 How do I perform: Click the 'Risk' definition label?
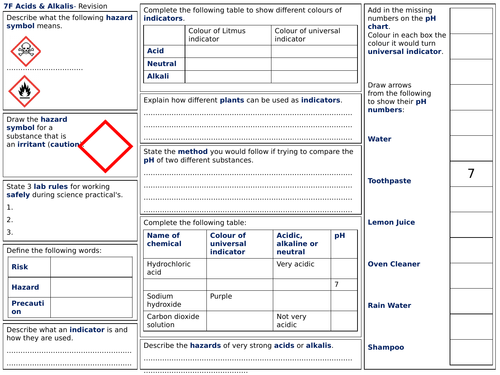pos(20,267)
